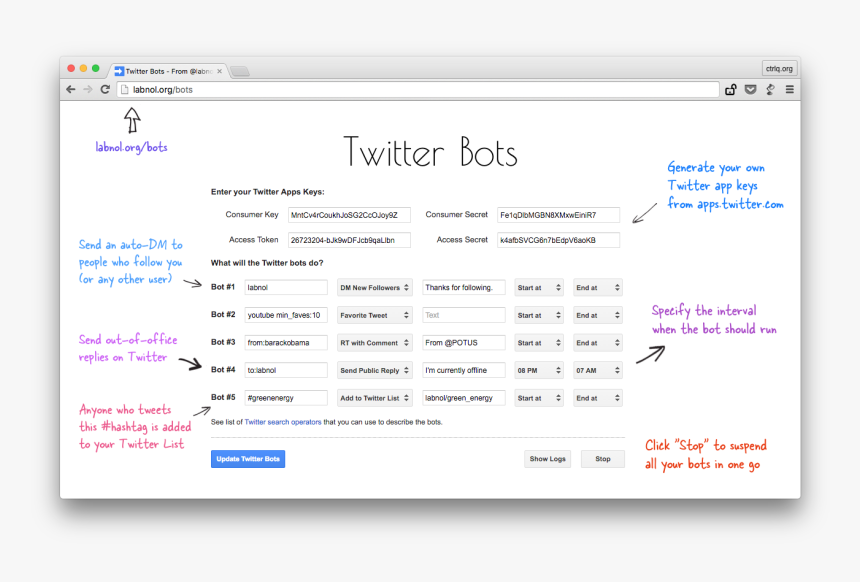Click the page reload icon

click(106, 89)
